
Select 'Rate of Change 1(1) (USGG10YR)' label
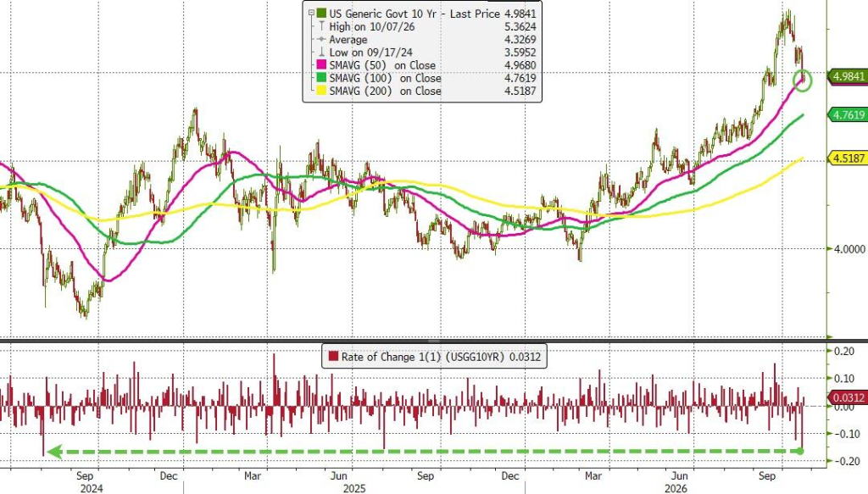423,357
